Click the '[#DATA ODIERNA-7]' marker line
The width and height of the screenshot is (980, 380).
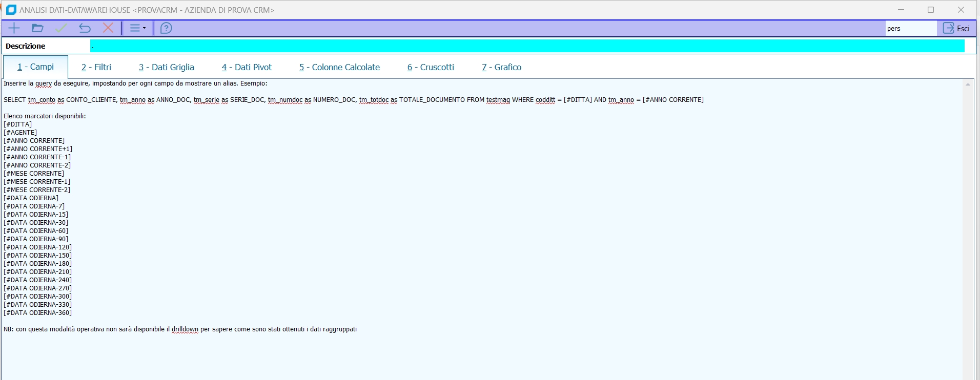[x=34, y=206]
